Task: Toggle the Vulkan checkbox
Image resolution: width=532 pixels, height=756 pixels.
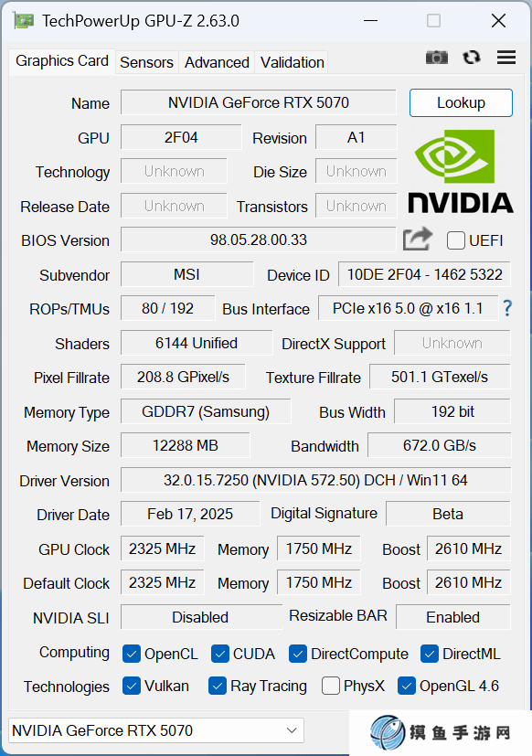Action: coord(132,686)
